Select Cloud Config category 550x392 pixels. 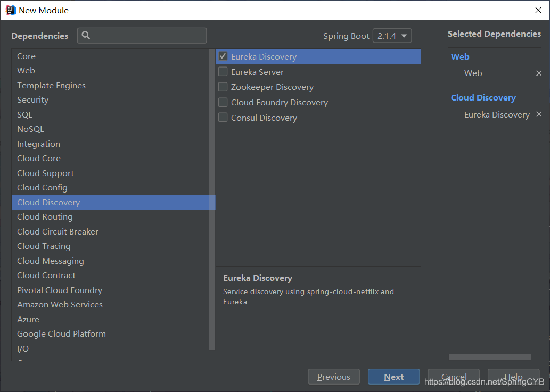(110, 188)
